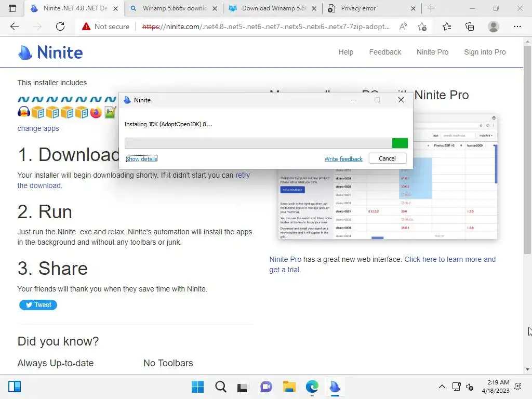
Task: Open the Windows Start menu
Action: point(197,387)
